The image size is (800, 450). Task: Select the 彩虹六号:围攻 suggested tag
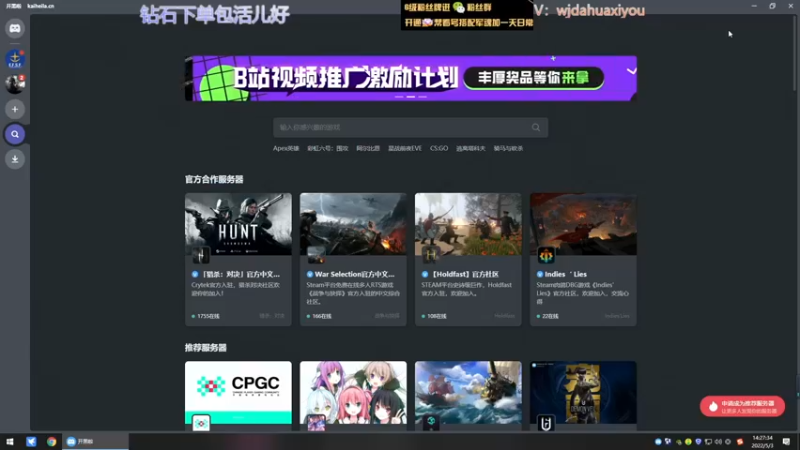pos(328,148)
